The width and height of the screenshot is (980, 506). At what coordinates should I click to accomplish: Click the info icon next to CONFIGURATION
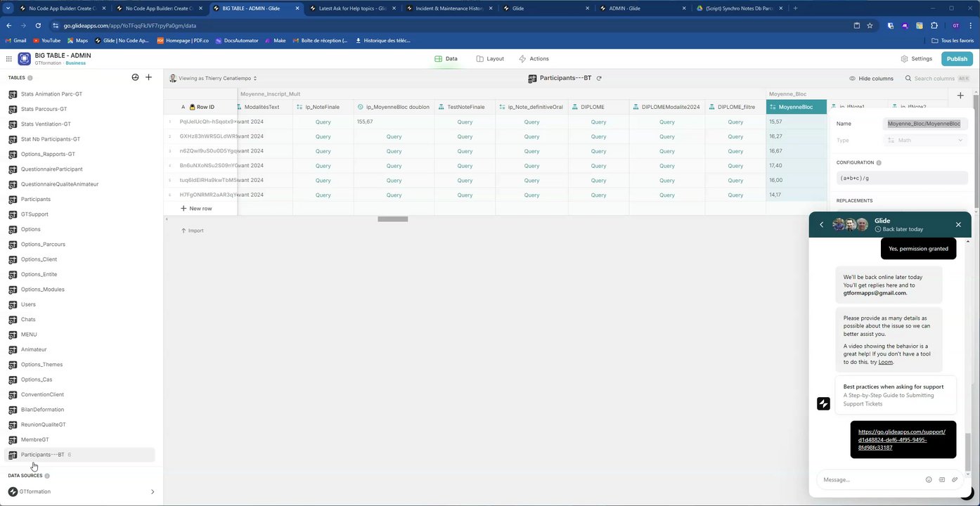[x=879, y=162]
